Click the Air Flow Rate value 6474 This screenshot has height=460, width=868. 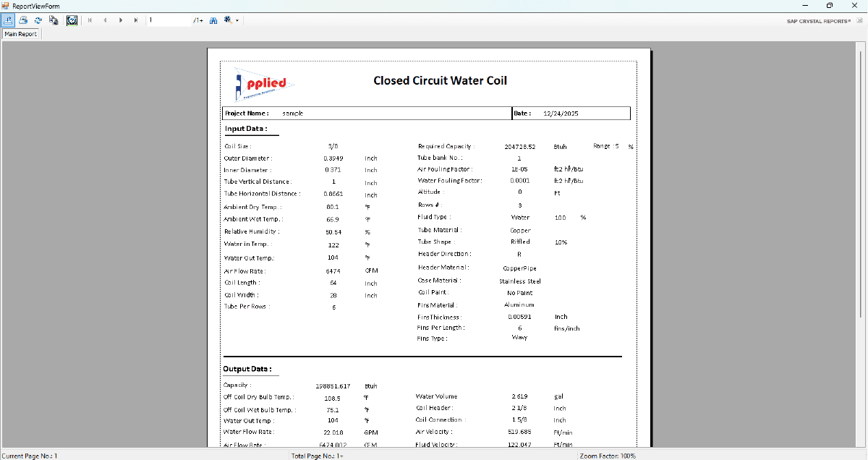[x=333, y=271]
